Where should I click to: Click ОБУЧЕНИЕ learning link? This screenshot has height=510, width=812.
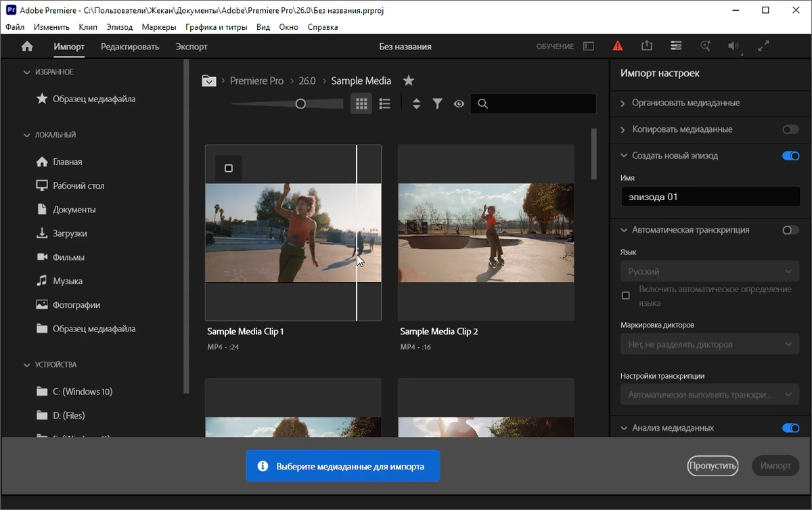[555, 47]
